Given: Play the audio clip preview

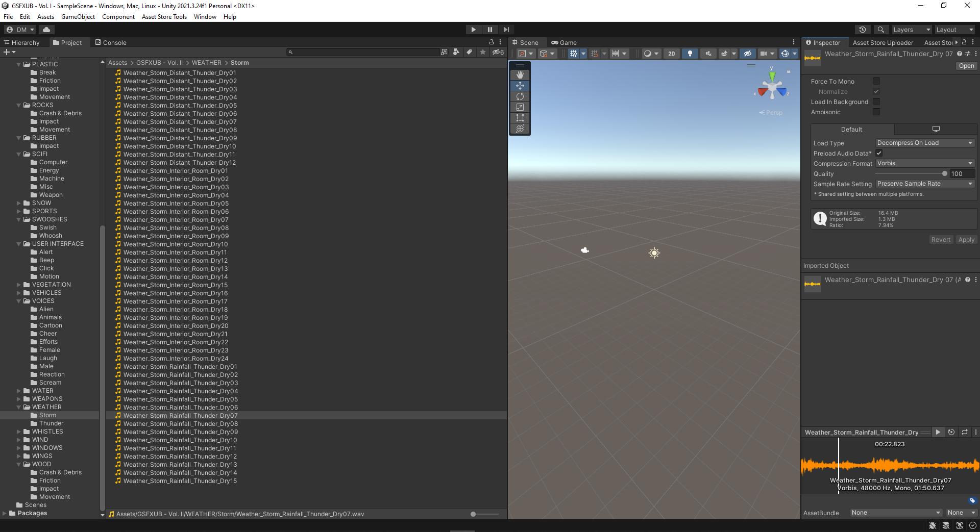Looking at the screenshot, I should 938,432.
